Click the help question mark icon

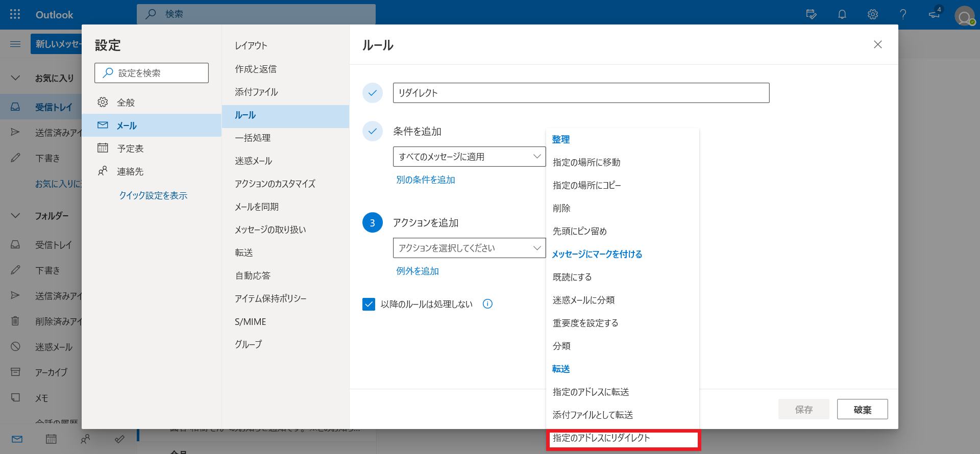click(x=903, y=14)
